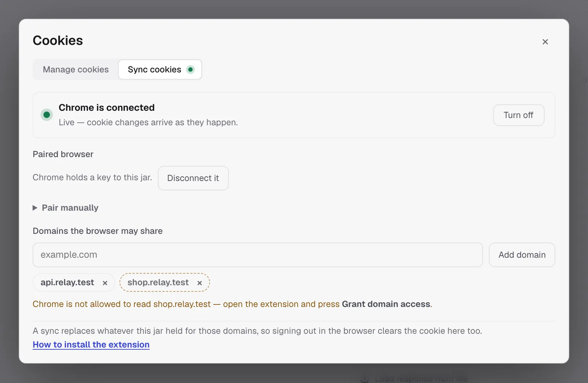Focus the example.com domain input field

pyautogui.click(x=257, y=255)
